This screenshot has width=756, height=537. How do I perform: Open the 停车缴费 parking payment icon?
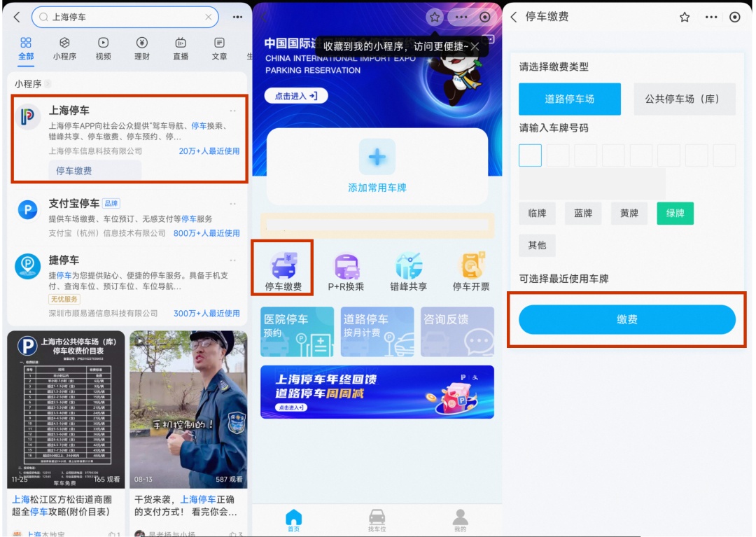(283, 265)
